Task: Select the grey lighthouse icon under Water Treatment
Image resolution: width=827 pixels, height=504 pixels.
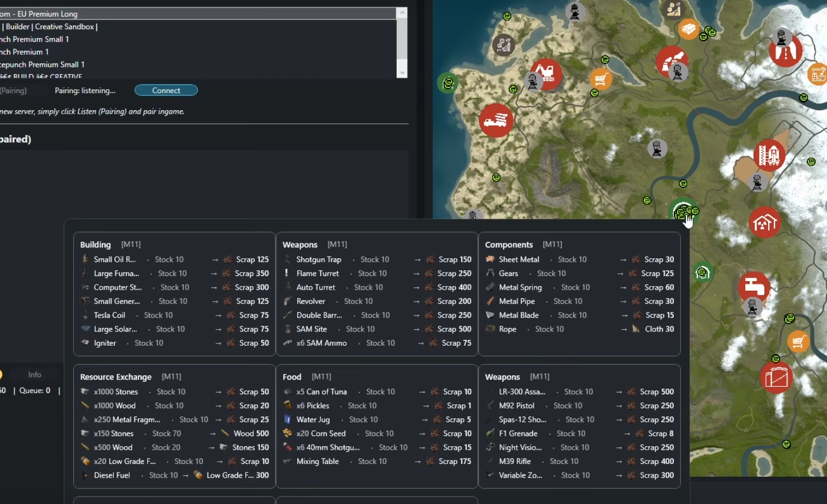Action: (752, 307)
